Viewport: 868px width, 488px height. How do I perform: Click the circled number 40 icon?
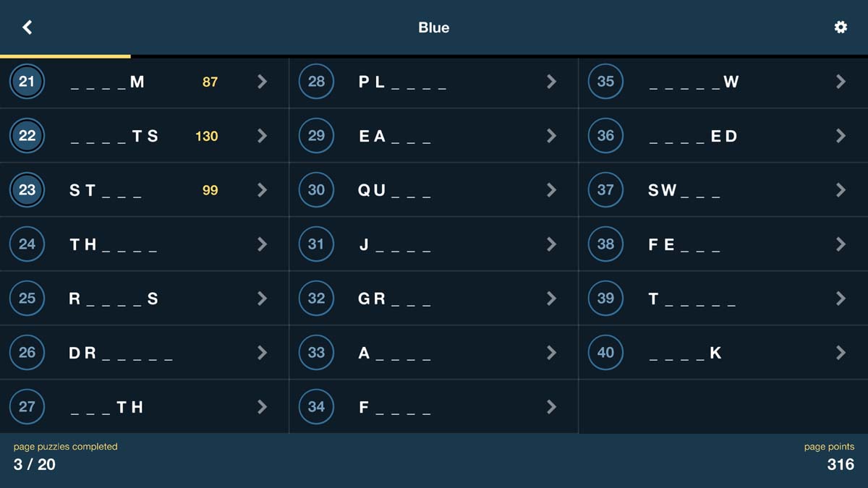[605, 353]
